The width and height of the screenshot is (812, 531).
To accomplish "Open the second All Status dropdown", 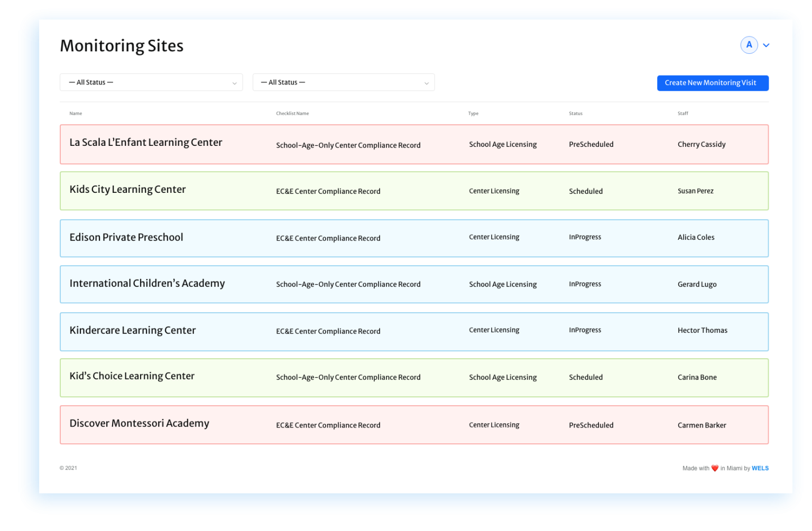I will pyautogui.click(x=344, y=82).
